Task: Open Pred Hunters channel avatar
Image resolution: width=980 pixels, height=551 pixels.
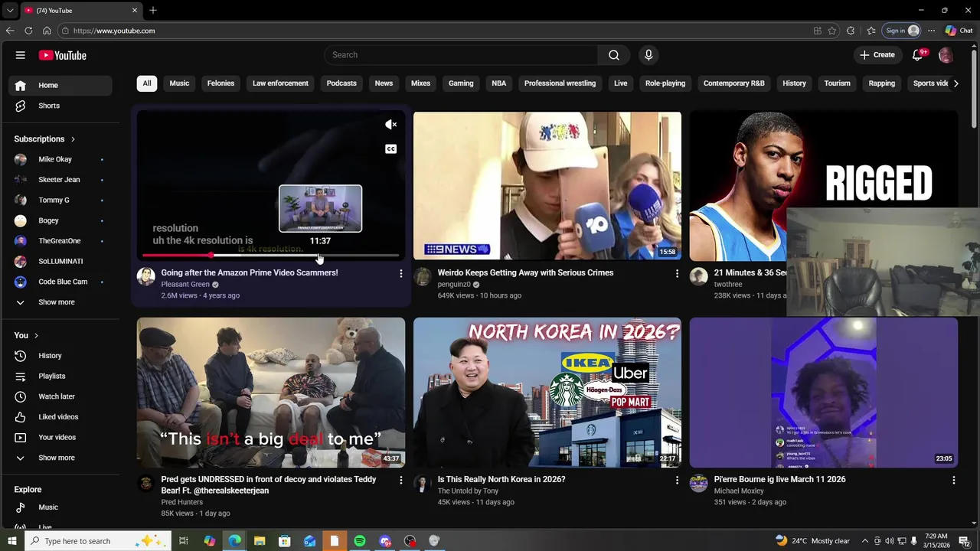Action: pyautogui.click(x=146, y=483)
